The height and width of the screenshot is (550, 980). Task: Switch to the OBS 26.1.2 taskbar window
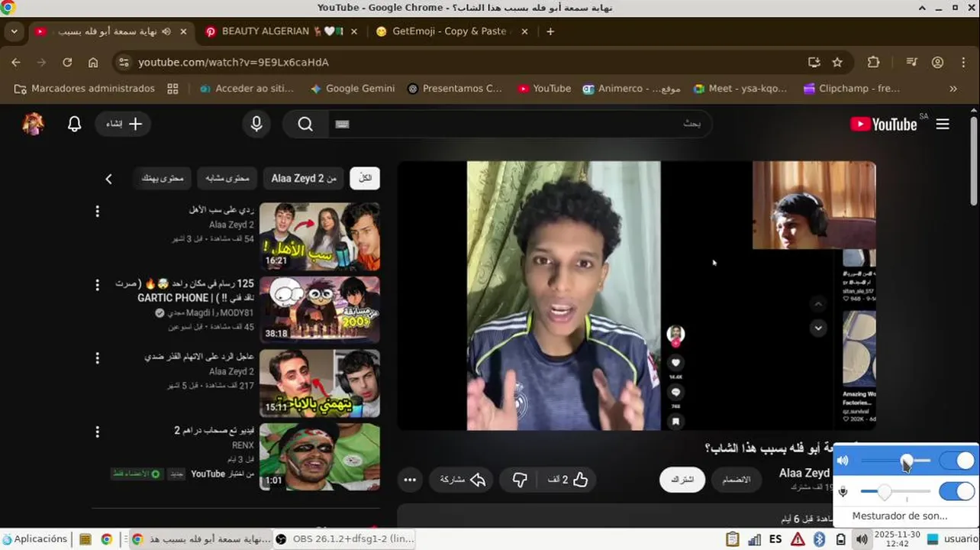pyautogui.click(x=345, y=539)
